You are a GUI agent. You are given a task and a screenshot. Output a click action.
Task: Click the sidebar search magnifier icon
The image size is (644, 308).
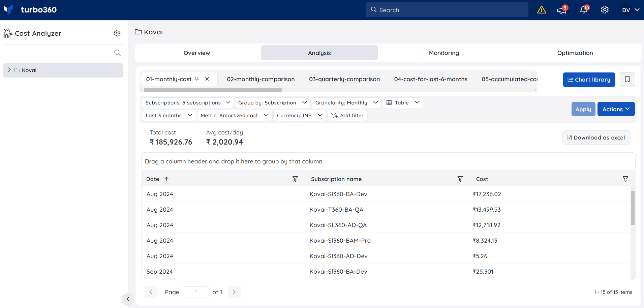click(117, 52)
